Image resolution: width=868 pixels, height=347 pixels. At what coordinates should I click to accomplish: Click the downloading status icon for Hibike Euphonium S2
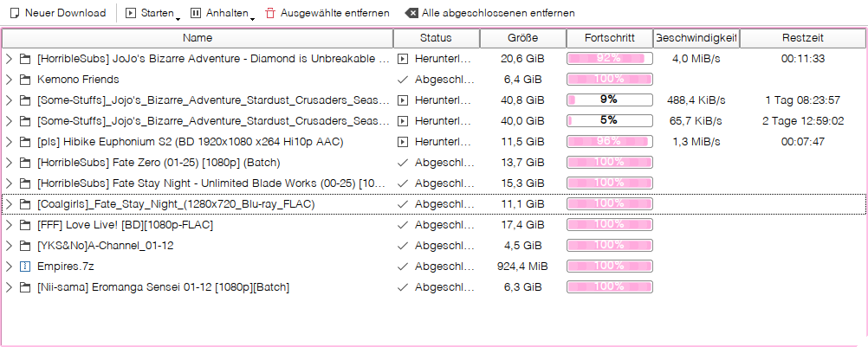coord(403,142)
